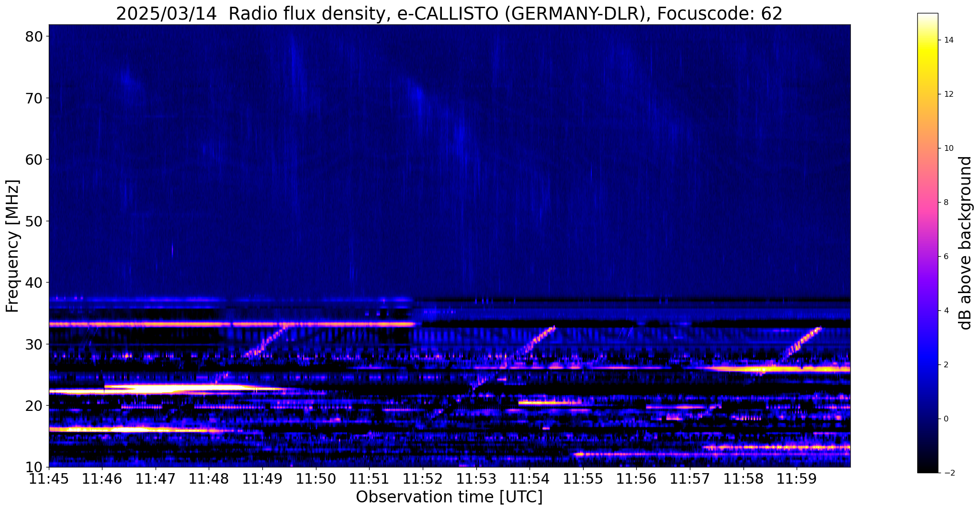Viewport: 980px width, 511px height.
Task: Click the 13 MHz bright band near 11:58
Action: (x=776, y=447)
